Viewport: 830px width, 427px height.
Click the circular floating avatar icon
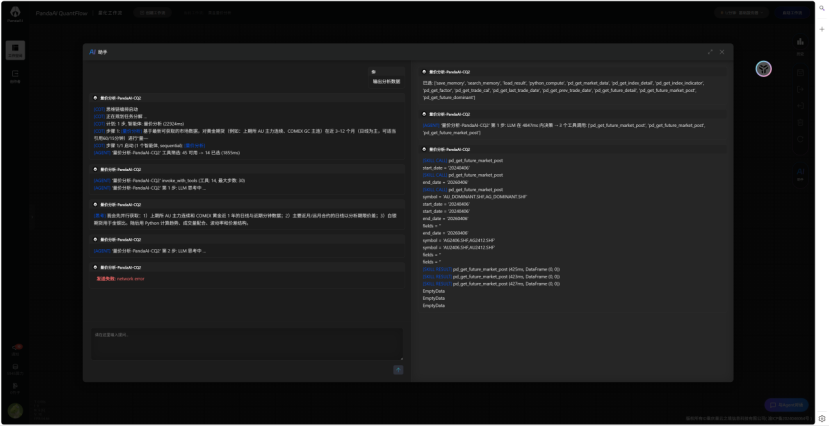pos(763,68)
